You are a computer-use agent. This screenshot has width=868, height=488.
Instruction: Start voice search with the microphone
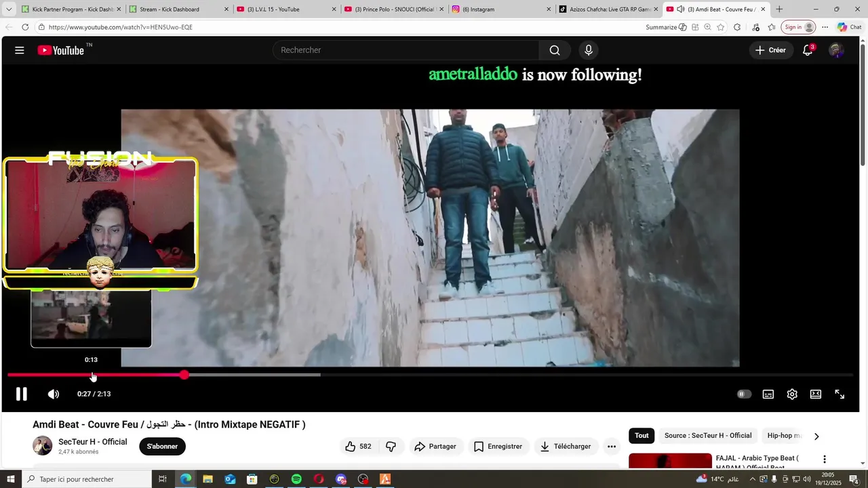tap(589, 50)
